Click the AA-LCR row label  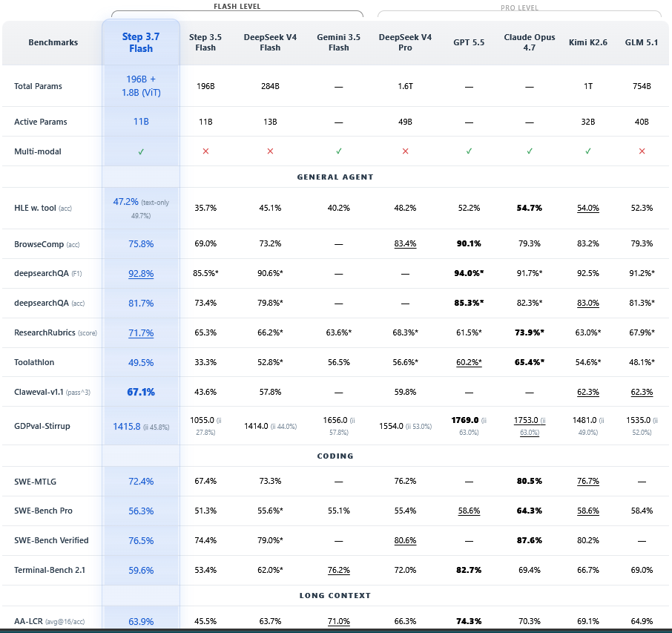[x=49, y=621]
